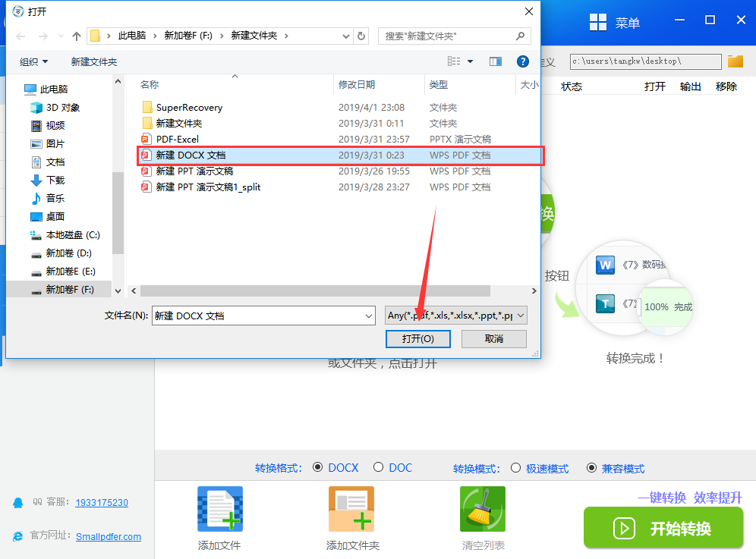Image resolution: width=756 pixels, height=559 pixels.
Task: Open the main window 菜单 menu
Action: (x=627, y=23)
